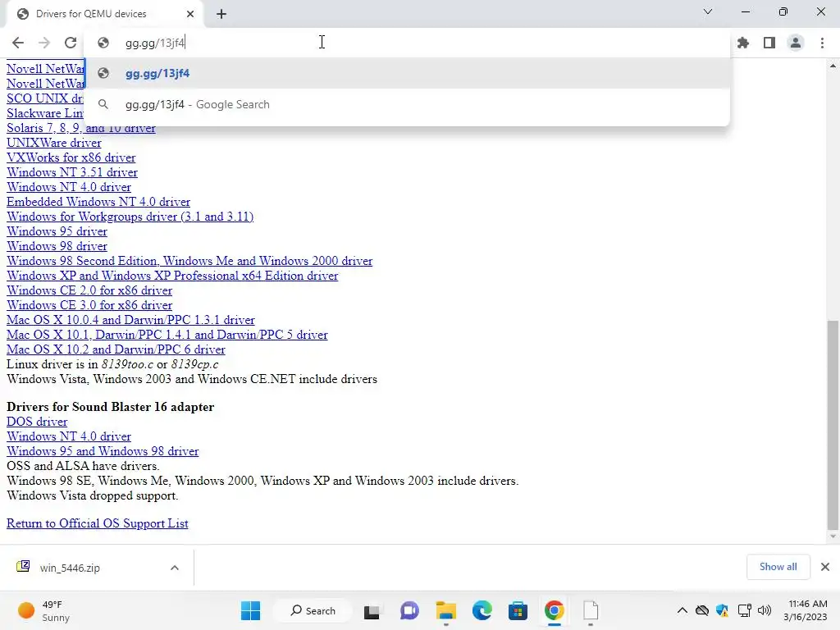Open Windows CE 2.0 for x86 driver
This screenshot has height=630, width=840.
pyautogui.click(x=89, y=290)
